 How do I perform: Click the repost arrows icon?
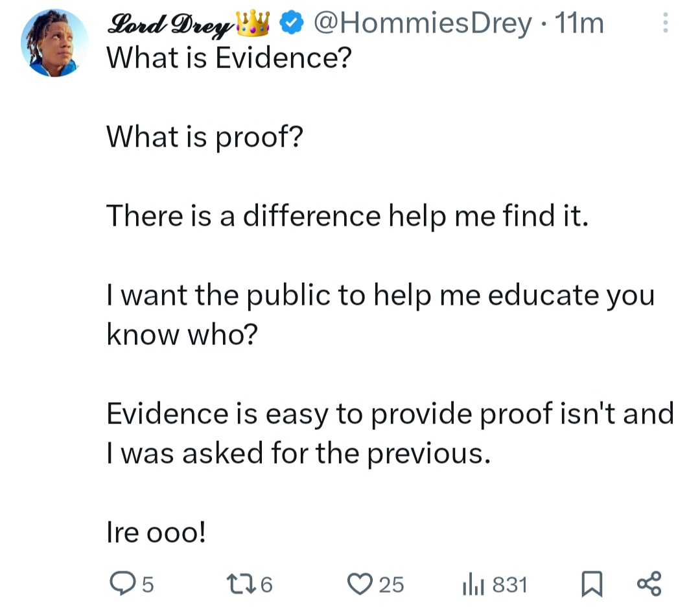[243, 585]
